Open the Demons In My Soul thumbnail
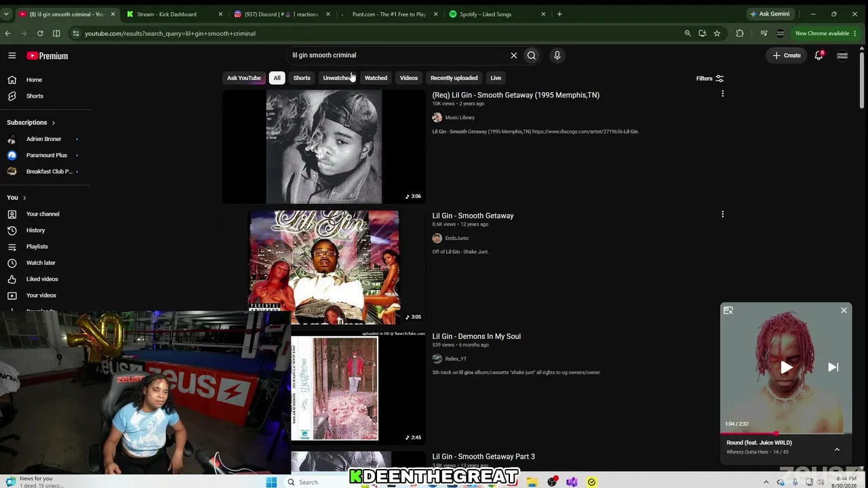The height and width of the screenshot is (488, 868). pyautogui.click(x=358, y=387)
